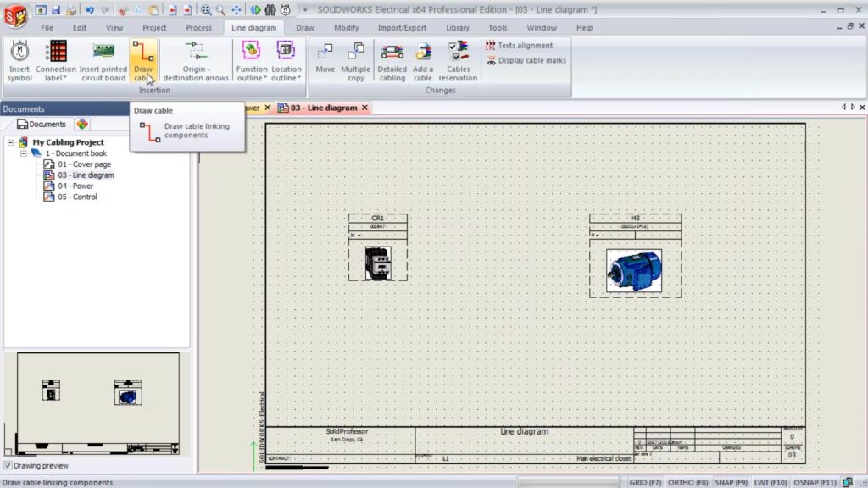868x488 pixels.
Task: Switch to the Project ribbon tab
Action: tap(154, 28)
